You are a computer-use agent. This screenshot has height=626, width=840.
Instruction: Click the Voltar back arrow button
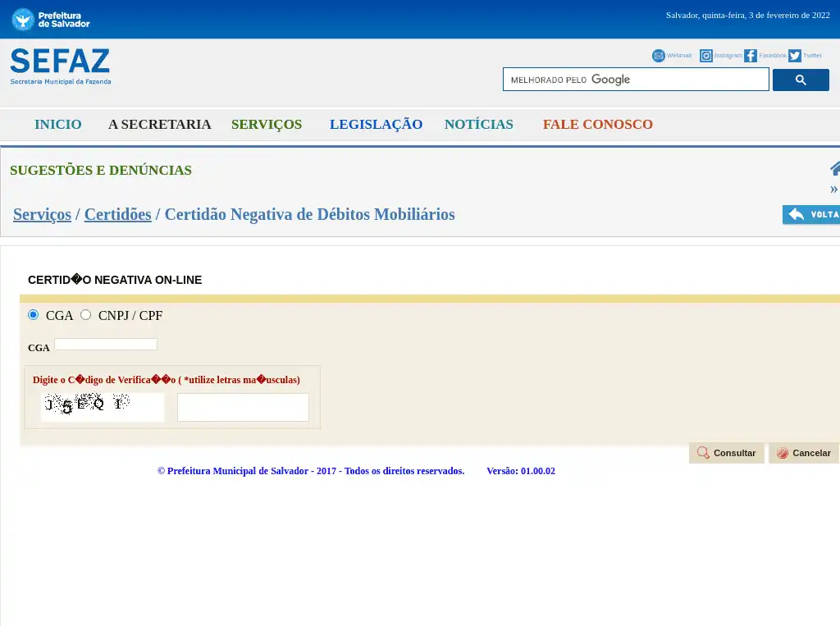810,215
